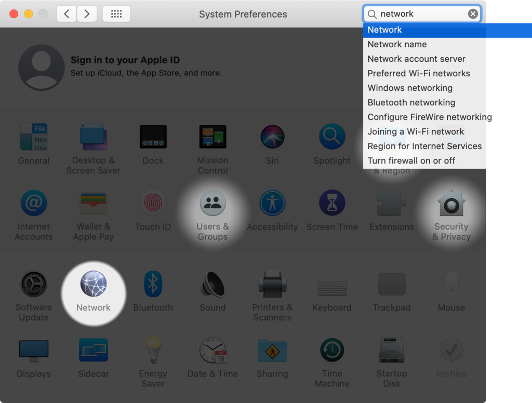Click the forward navigation arrow
Image resolution: width=532 pixels, height=403 pixels.
[x=87, y=14]
